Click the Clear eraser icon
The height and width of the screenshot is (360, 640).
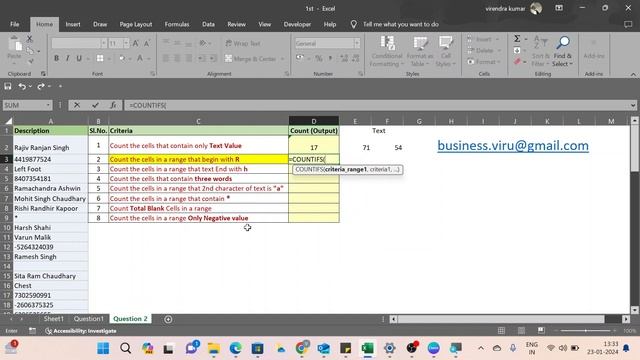pos(518,62)
